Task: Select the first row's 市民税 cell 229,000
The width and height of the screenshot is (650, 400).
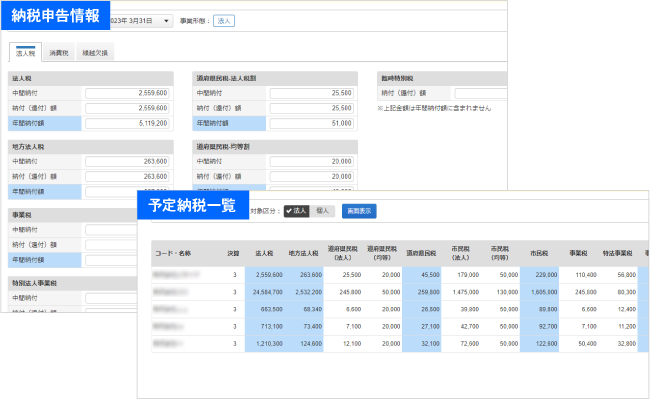Action: pyautogui.click(x=539, y=275)
